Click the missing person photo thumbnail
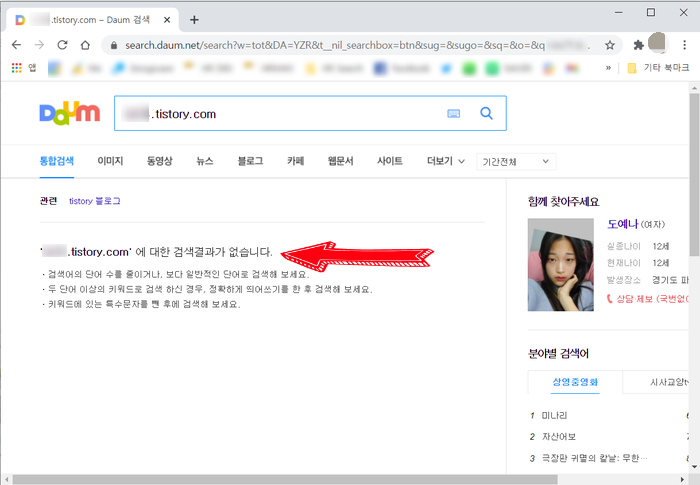The height and width of the screenshot is (485, 700). click(561, 264)
